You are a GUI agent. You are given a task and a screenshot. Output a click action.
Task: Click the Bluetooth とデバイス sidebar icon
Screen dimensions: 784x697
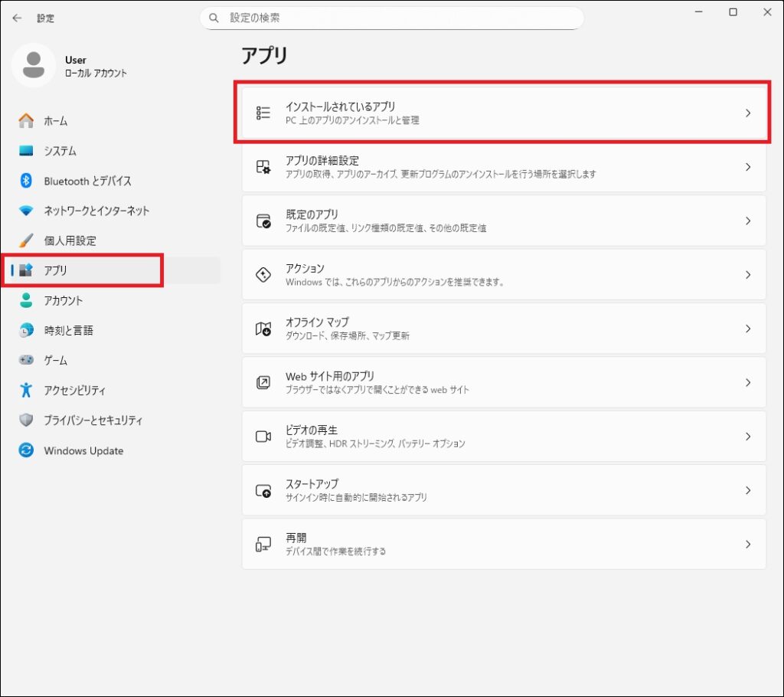25,181
